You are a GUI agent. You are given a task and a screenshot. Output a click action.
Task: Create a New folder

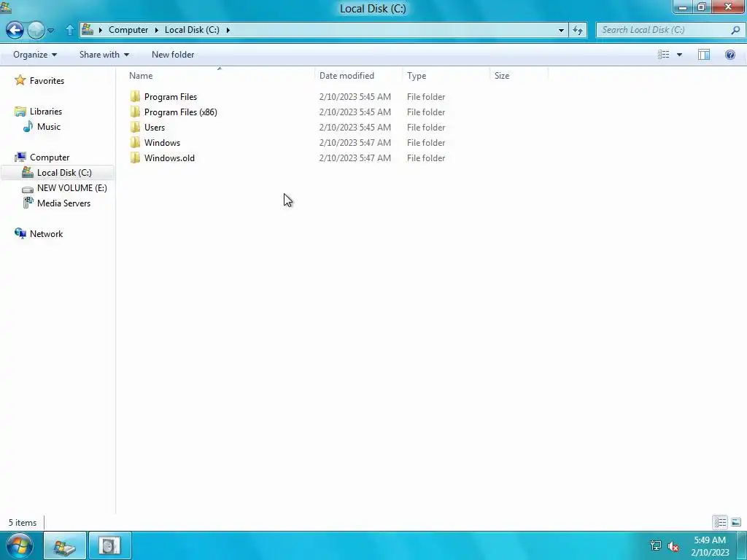pyautogui.click(x=173, y=55)
